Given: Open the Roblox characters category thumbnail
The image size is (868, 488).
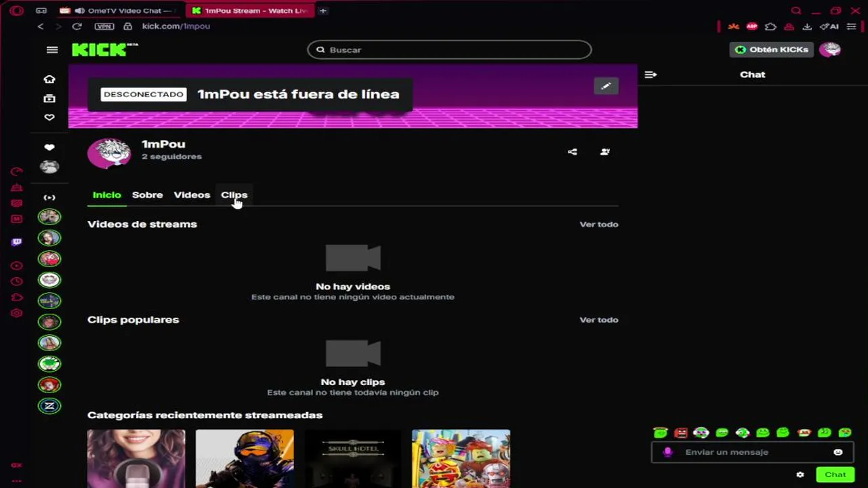Looking at the screenshot, I should 461,458.
